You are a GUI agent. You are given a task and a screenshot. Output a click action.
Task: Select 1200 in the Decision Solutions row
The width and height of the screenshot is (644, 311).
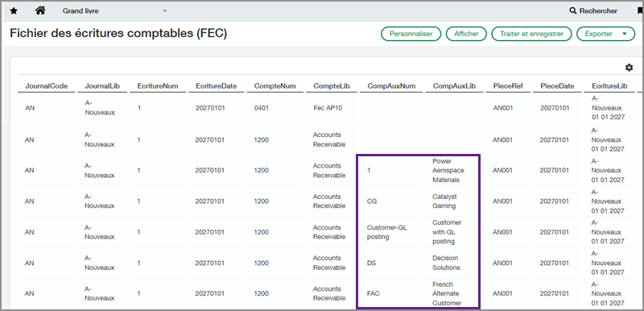tap(261, 263)
